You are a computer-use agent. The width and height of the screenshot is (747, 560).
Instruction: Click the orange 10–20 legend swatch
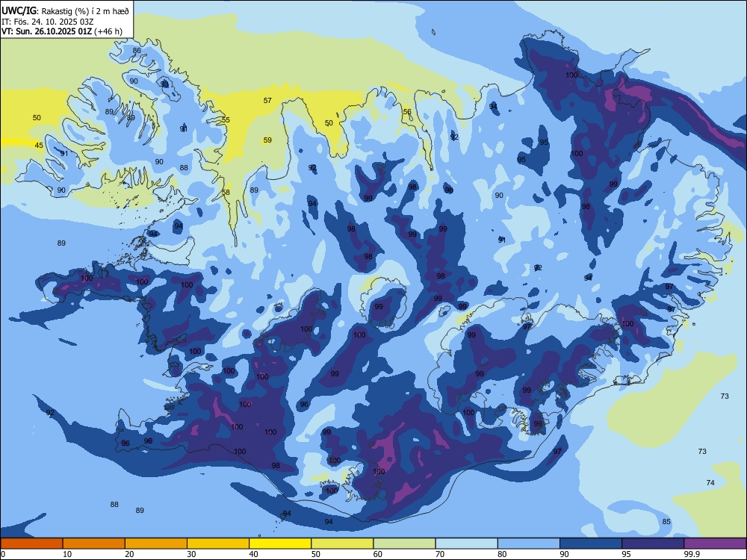pos(94,544)
